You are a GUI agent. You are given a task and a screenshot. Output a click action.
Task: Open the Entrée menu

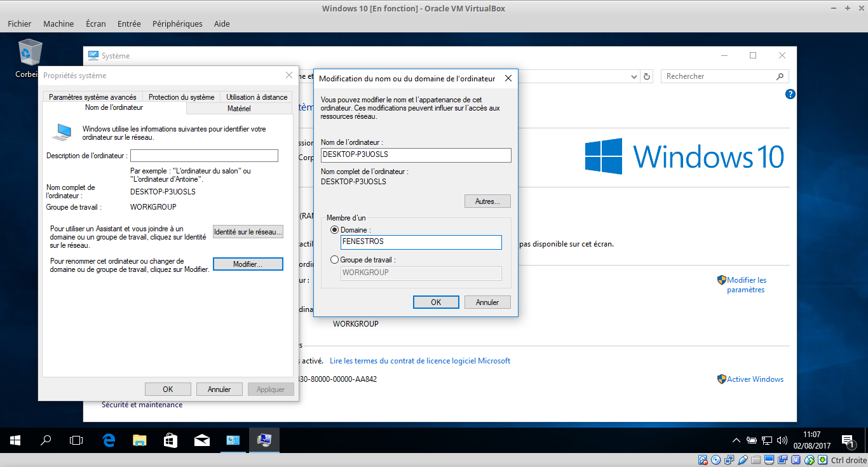(129, 24)
